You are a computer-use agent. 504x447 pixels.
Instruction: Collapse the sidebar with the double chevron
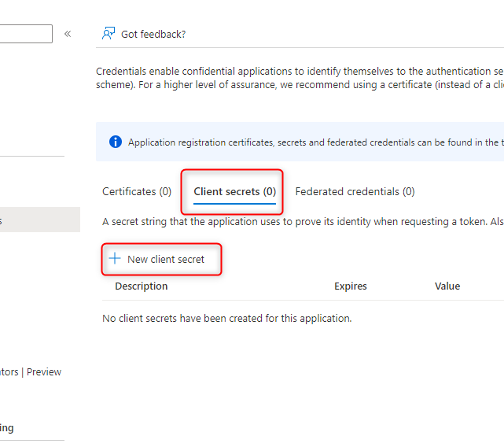68,34
